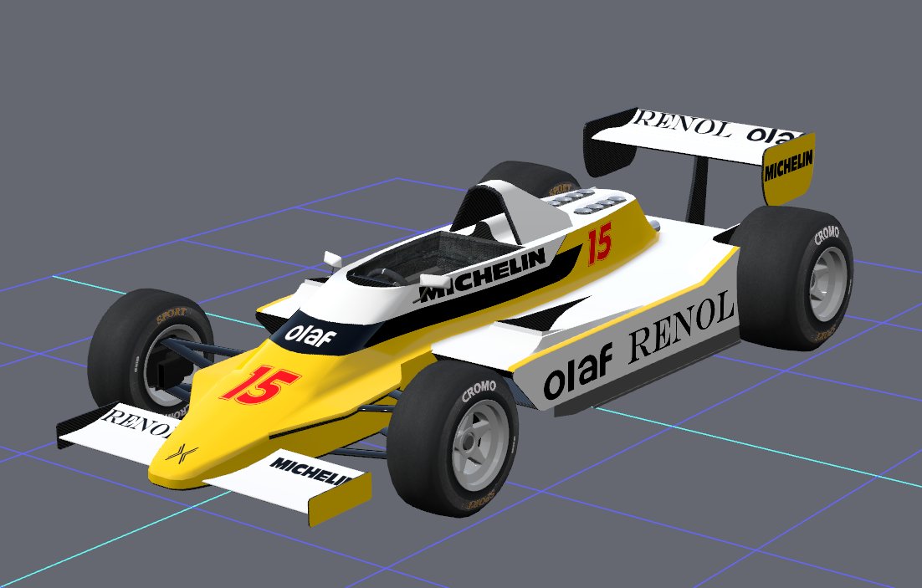922x588 pixels.
Task: Click RENOL lettering on the rear wing
Action: click(682, 124)
